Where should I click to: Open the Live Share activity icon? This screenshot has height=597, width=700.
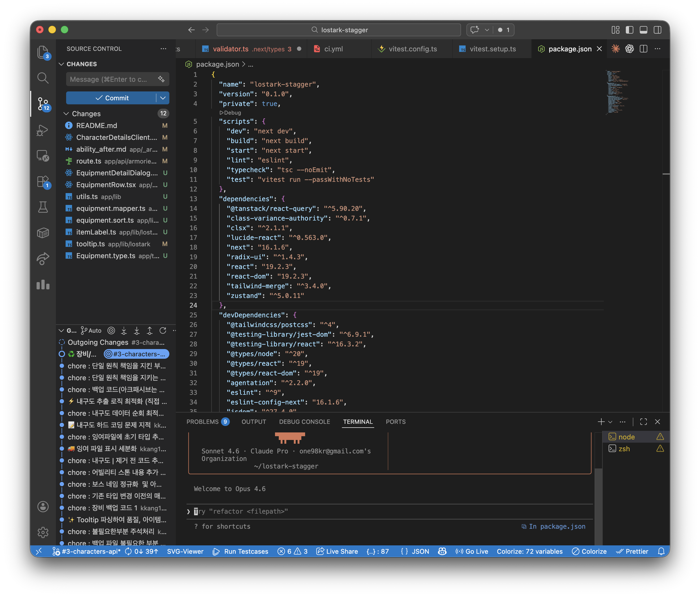pyautogui.click(x=43, y=259)
